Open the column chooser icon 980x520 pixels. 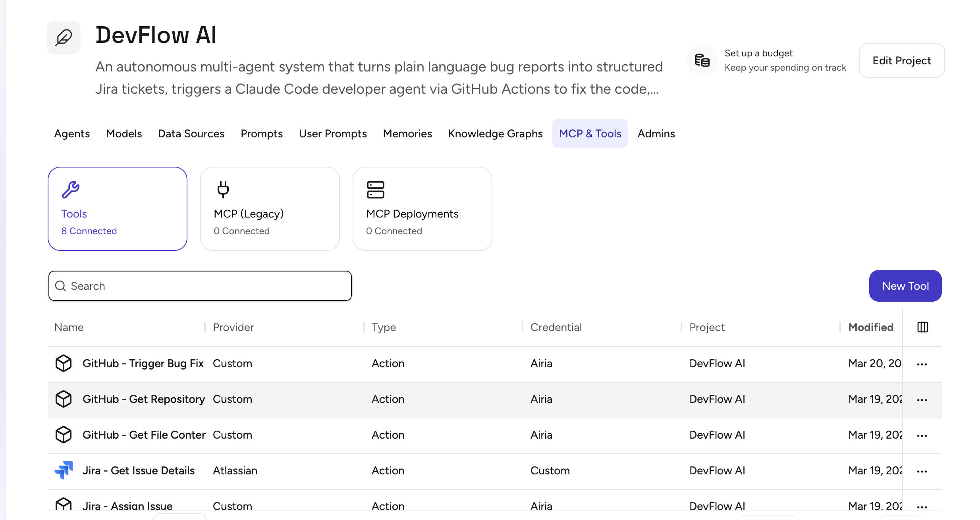tap(922, 327)
